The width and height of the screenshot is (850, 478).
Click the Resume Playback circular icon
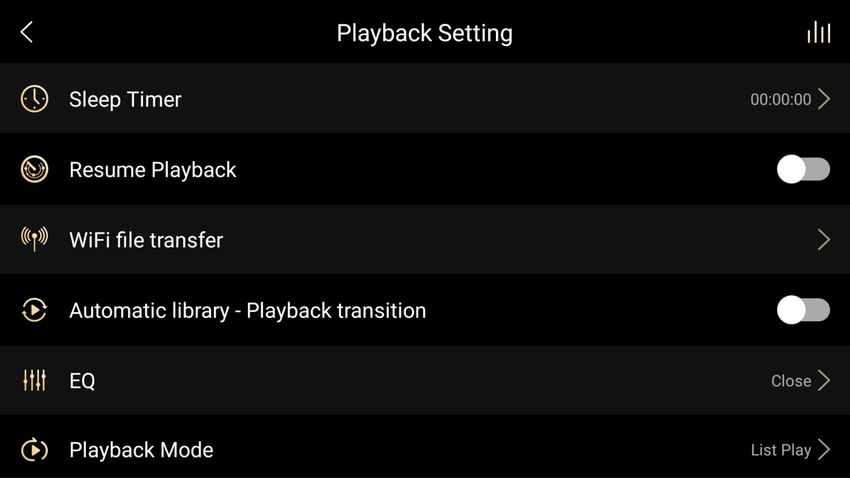(x=34, y=169)
